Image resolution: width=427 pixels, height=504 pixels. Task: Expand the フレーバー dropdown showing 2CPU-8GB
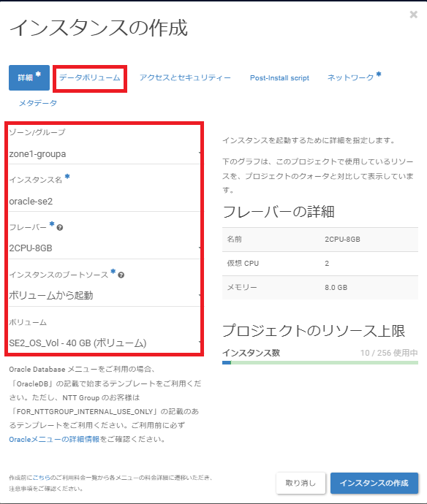[x=105, y=248]
